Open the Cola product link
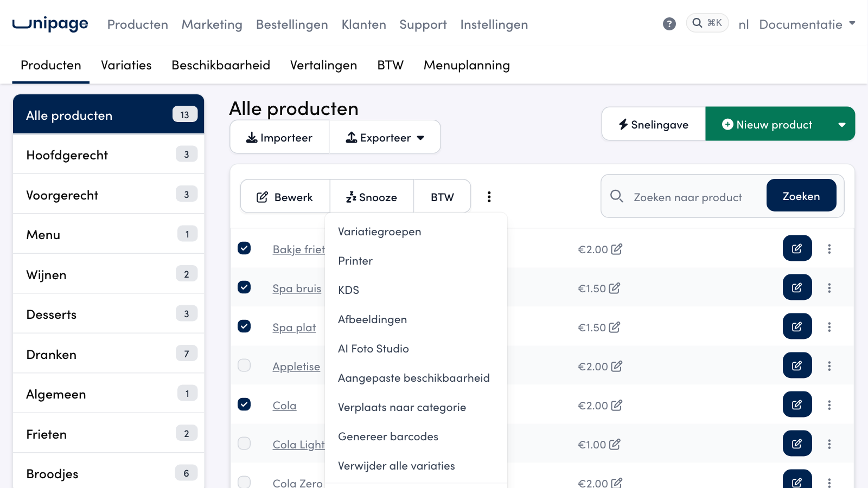Screen dimensions: 868x488 [x=284, y=406]
